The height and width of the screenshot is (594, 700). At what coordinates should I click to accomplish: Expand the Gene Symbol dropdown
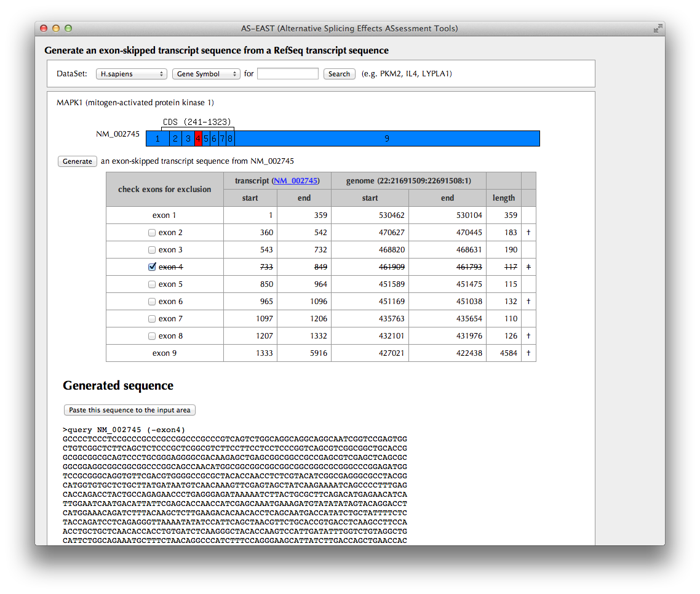point(206,74)
